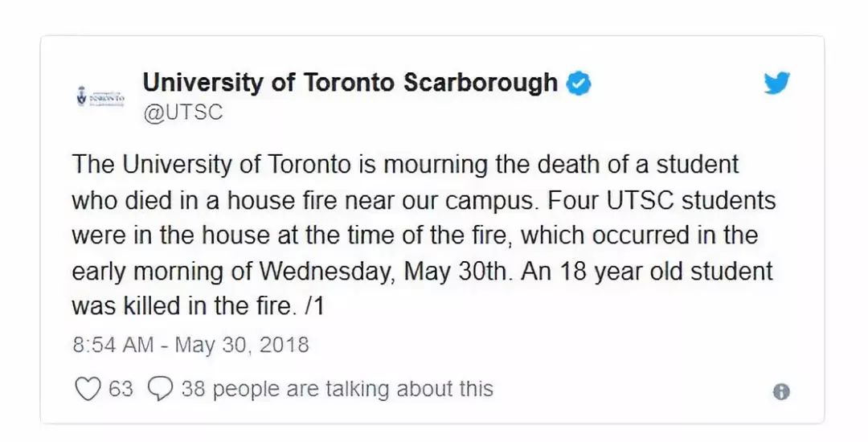
Task: Open University of Toronto Scarborough profile name
Action: pyautogui.click(x=350, y=83)
